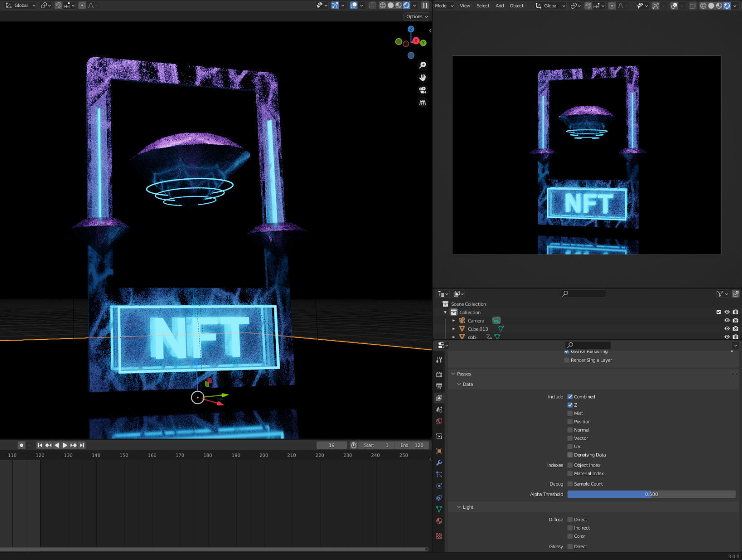Image resolution: width=742 pixels, height=560 pixels.
Task: Open the Object properties tab
Action: tap(439, 451)
